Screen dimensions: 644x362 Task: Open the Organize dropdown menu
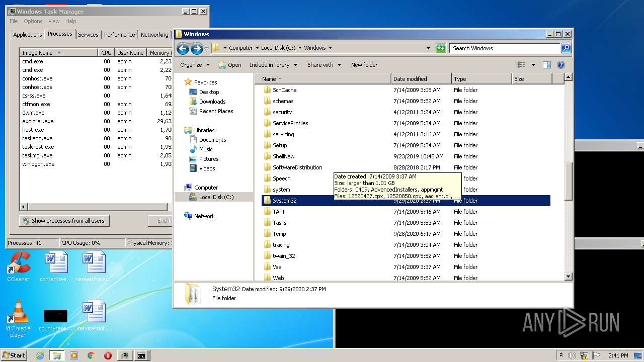click(x=195, y=65)
